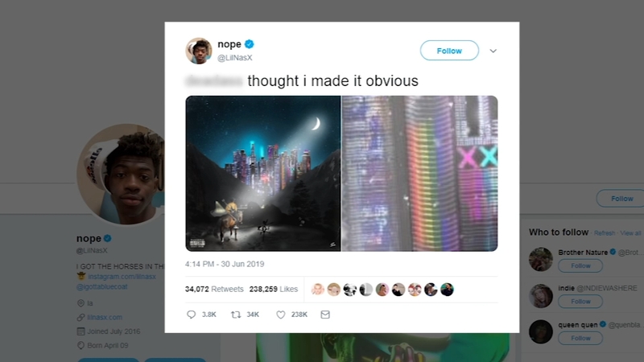The height and width of the screenshot is (362, 644).
Task: Click the location pin icon in profile
Action: [x=80, y=303]
